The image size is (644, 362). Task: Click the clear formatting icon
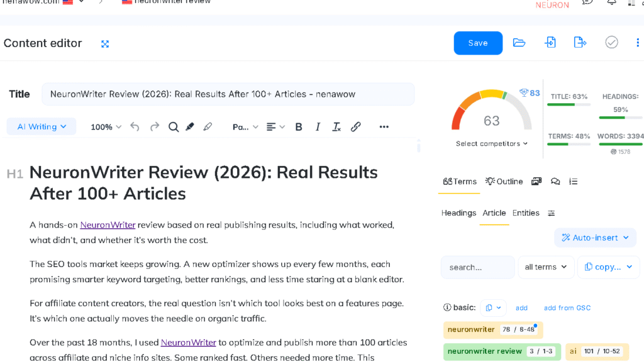[336, 127]
